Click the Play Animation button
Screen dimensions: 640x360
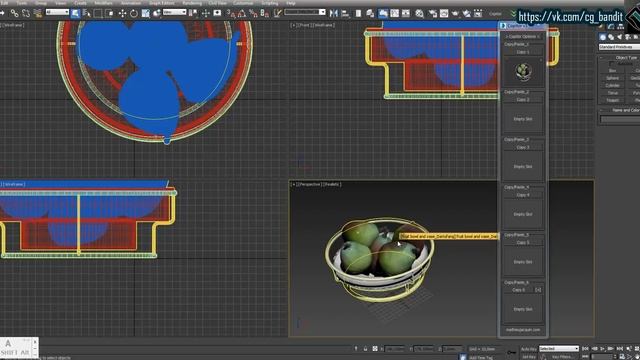[x=602, y=349]
